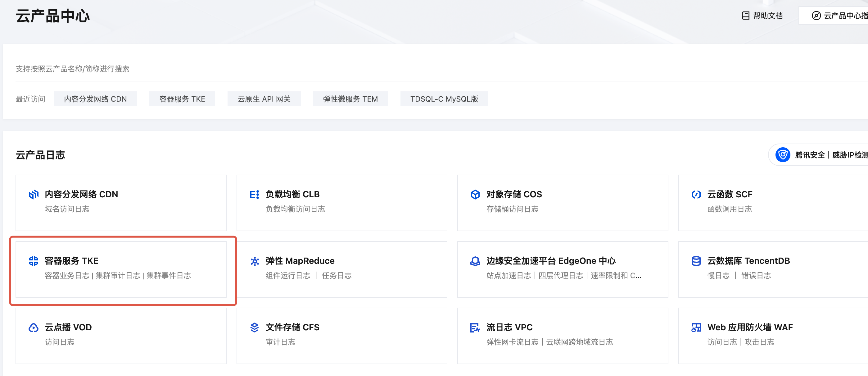Image resolution: width=868 pixels, height=376 pixels.
Task: Open 帮助文档 help documentation link
Action: point(762,16)
